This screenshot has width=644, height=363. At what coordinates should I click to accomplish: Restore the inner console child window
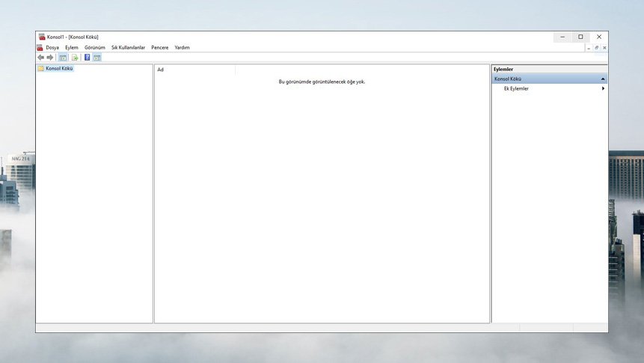pos(596,47)
